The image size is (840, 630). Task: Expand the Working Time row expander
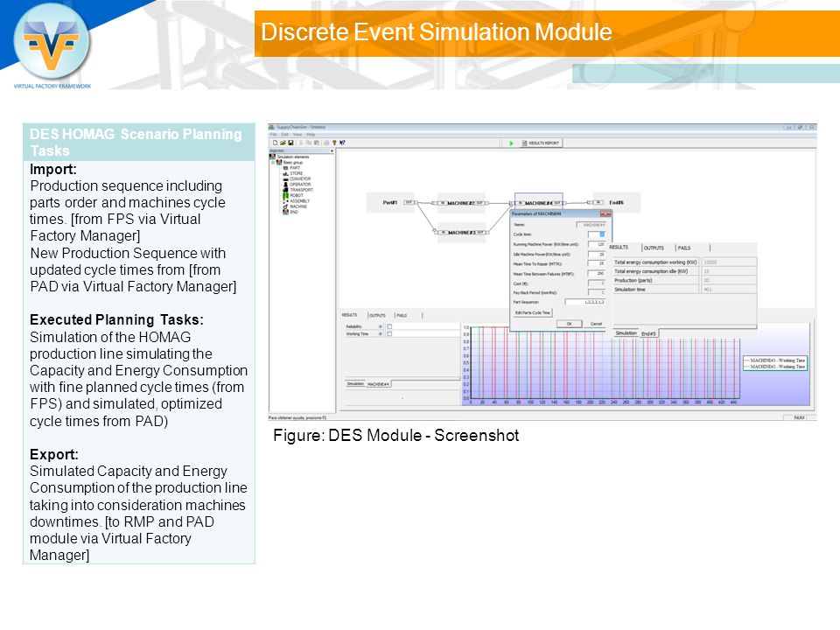pos(381,333)
